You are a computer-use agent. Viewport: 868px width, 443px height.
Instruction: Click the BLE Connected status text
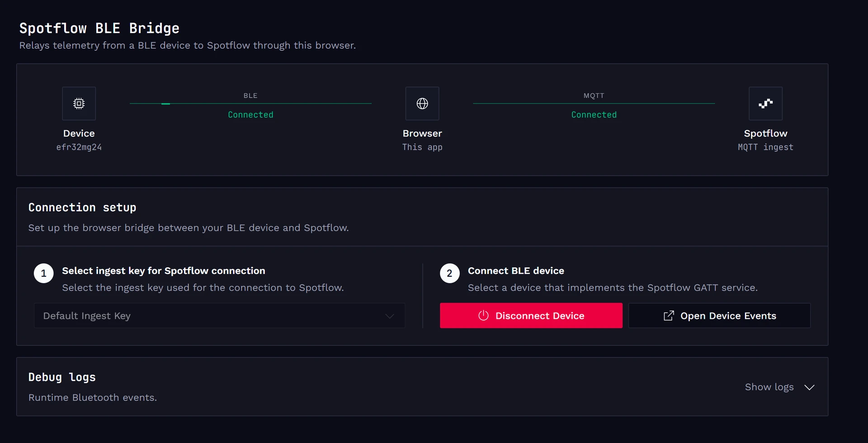(250, 115)
